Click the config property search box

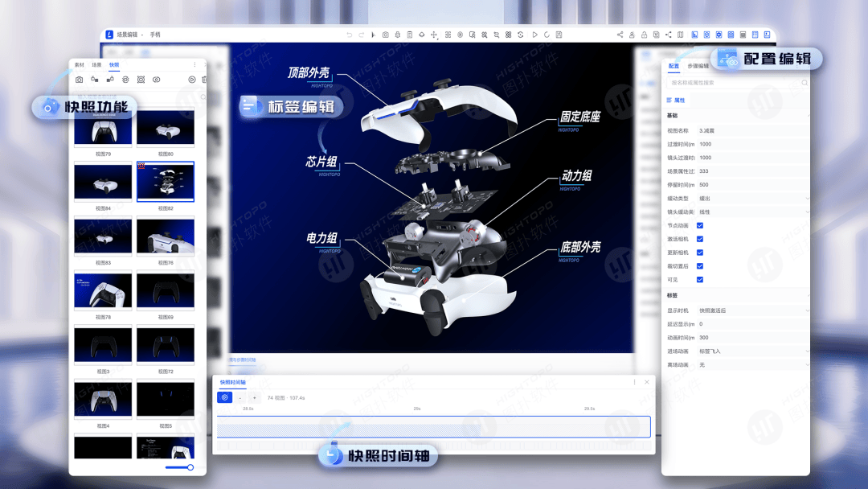point(736,83)
